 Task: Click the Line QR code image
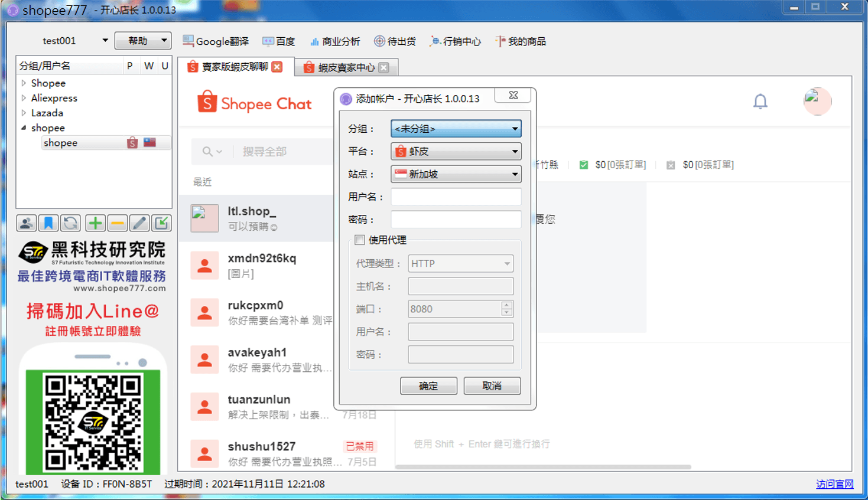[93, 423]
